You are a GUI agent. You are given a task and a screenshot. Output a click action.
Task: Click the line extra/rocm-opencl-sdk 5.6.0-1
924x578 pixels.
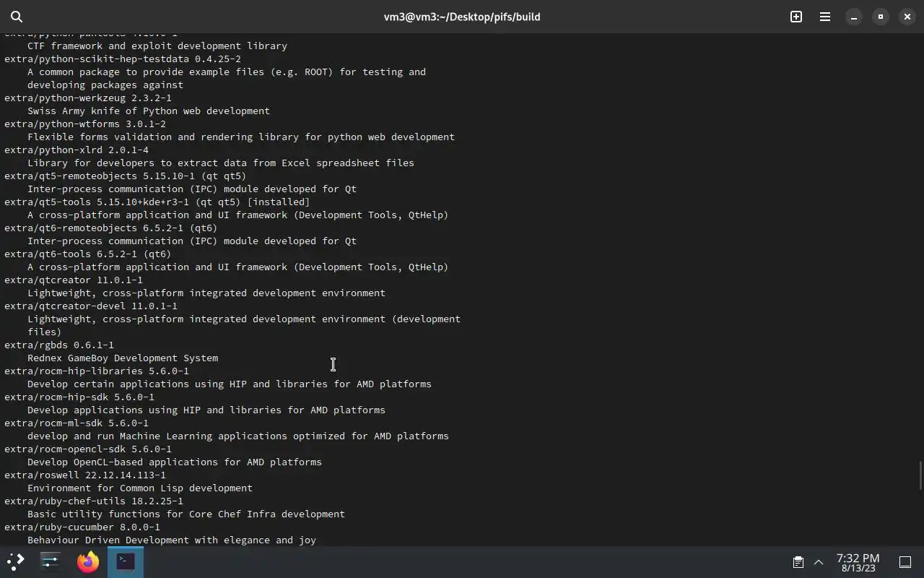point(88,449)
